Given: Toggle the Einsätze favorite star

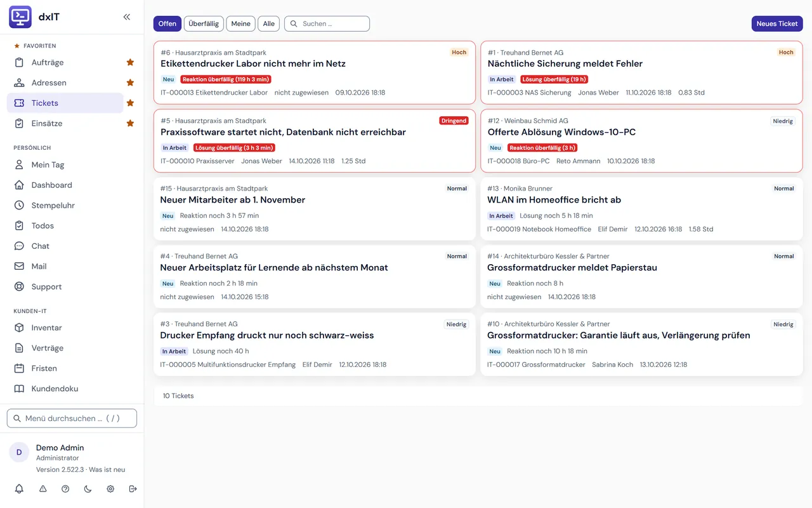Looking at the screenshot, I should click(x=130, y=123).
